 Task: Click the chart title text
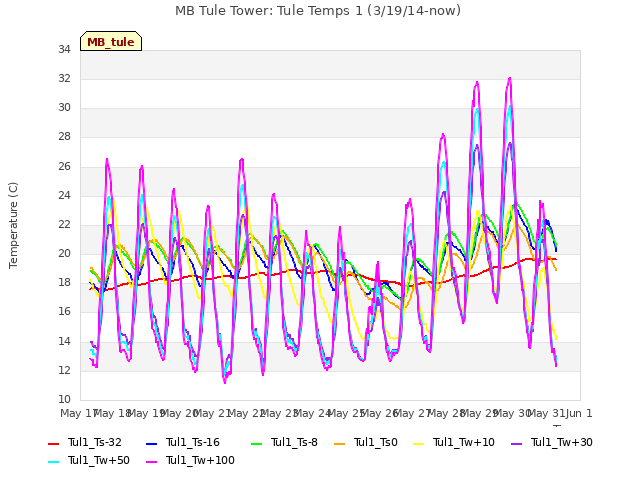coord(318,11)
